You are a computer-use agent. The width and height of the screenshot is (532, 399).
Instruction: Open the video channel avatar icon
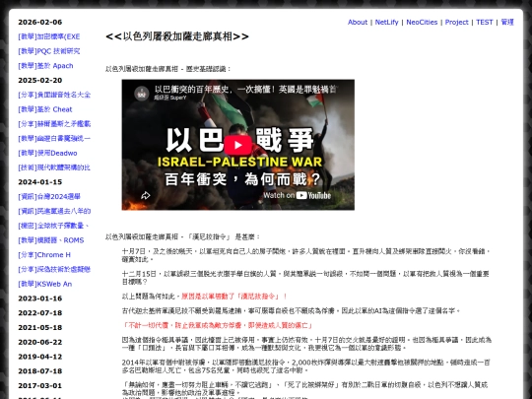142,93
